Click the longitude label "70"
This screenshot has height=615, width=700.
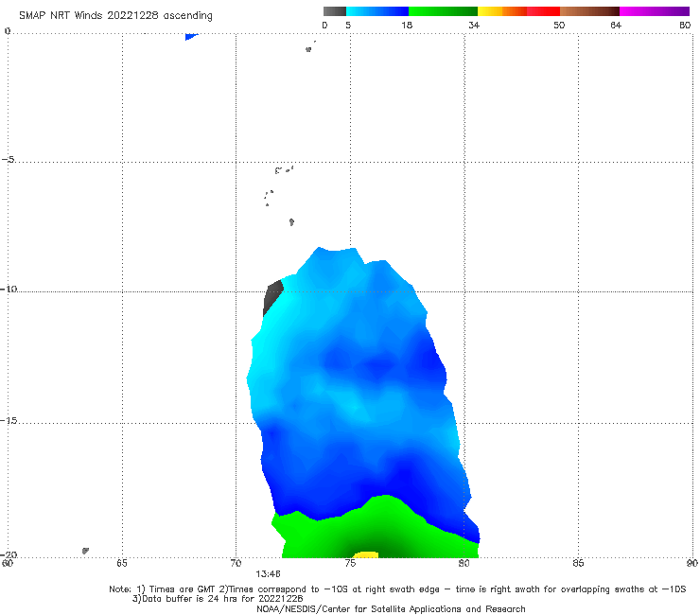tap(236, 563)
